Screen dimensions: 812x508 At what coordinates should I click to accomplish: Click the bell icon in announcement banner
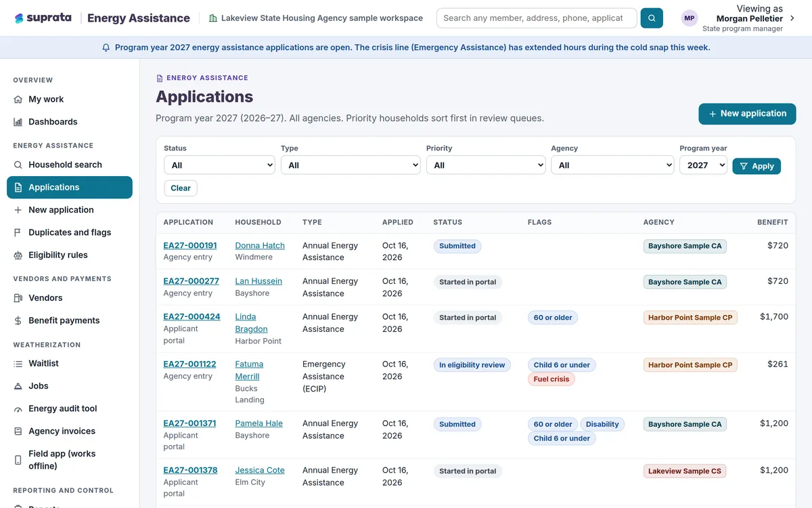pyautogui.click(x=106, y=47)
